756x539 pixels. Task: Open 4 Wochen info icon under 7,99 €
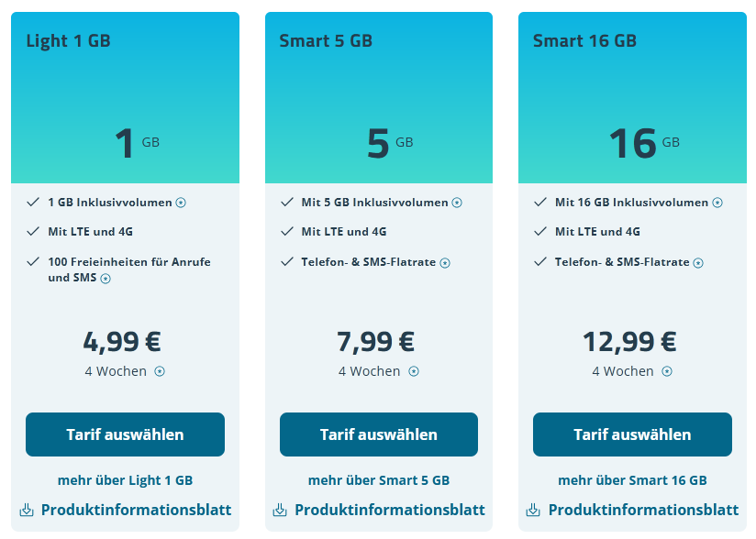[x=414, y=371]
